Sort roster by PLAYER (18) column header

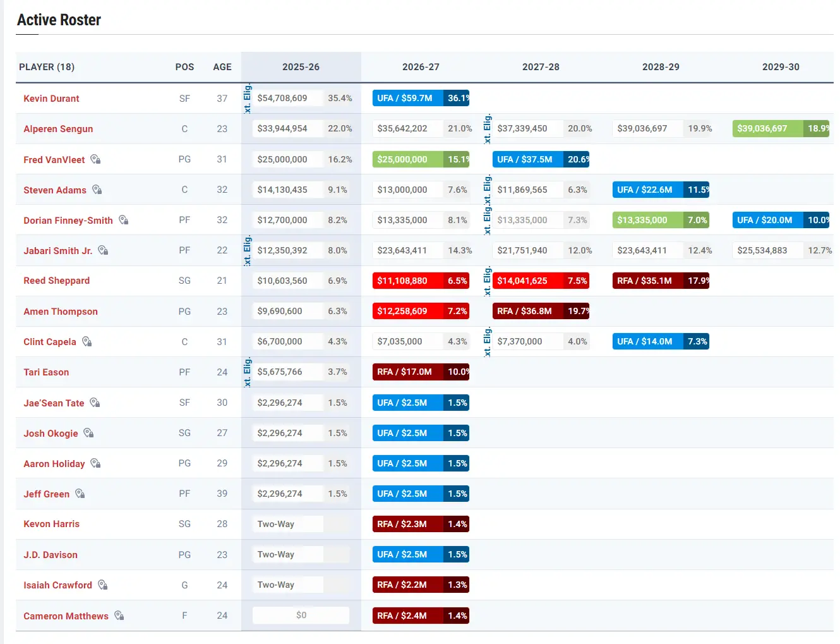click(x=47, y=67)
